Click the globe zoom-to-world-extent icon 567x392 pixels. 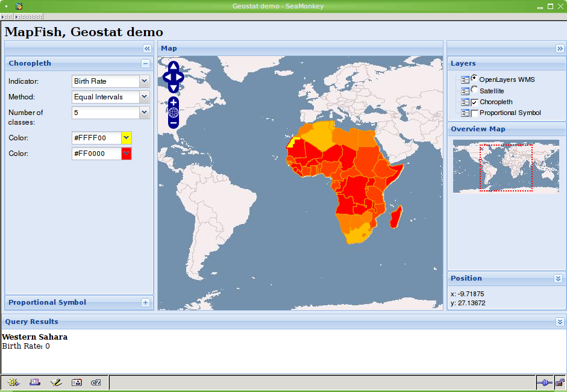[x=174, y=113]
